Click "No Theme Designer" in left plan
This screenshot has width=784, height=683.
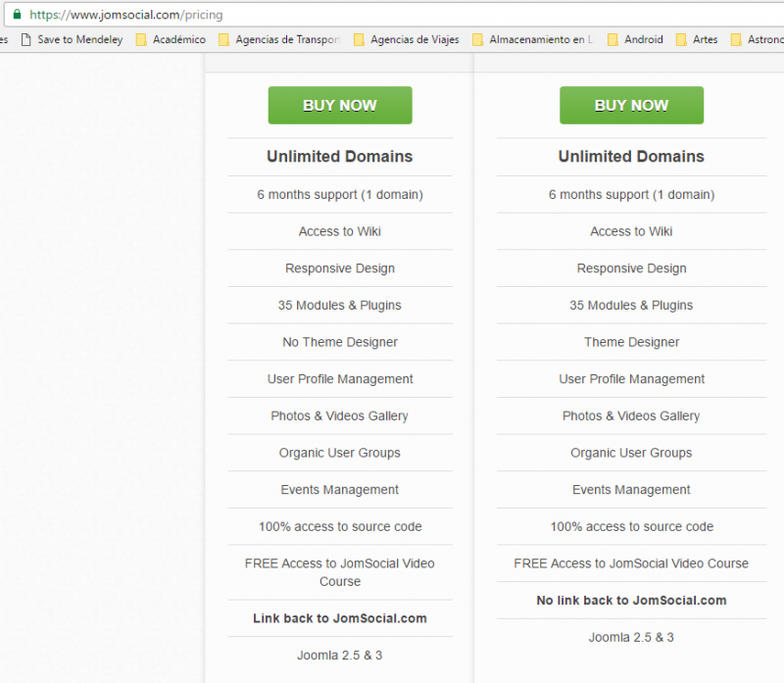[339, 342]
